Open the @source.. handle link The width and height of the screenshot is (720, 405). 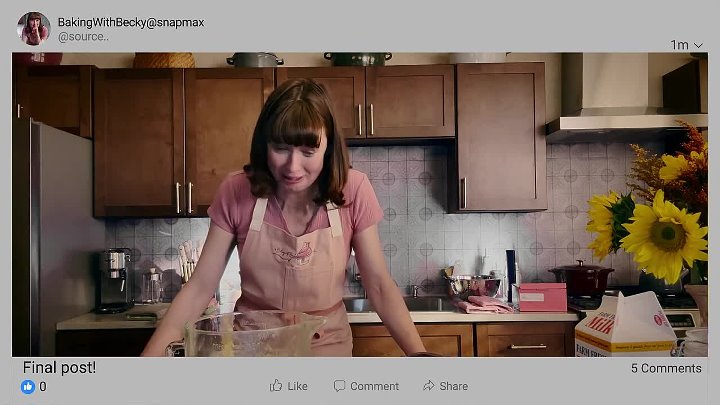[84, 37]
